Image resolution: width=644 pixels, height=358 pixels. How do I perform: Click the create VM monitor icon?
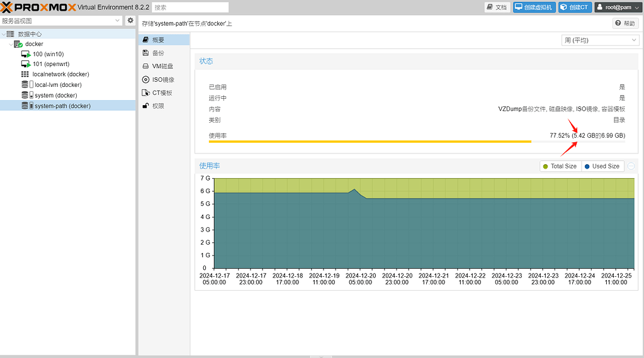point(519,7)
